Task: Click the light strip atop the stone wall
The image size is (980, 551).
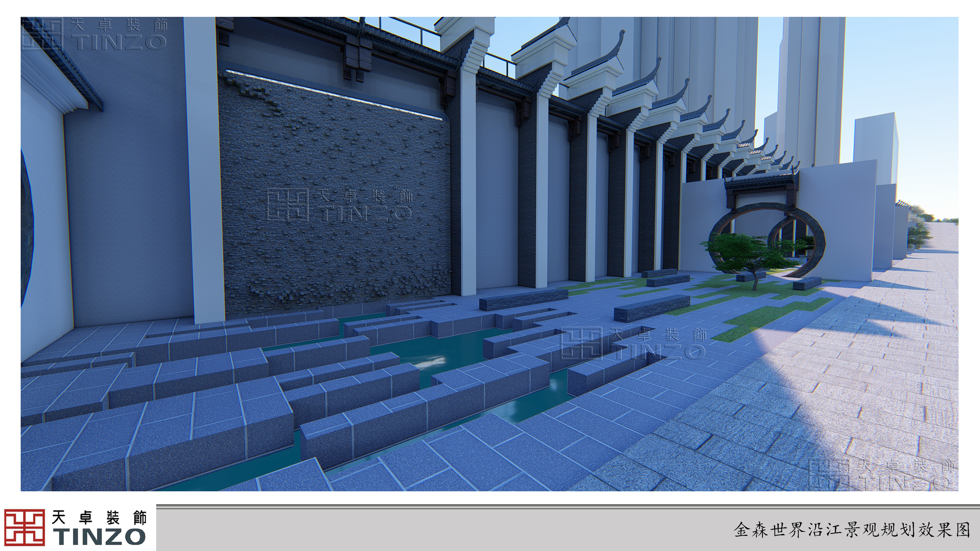Action: pyautogui.click(x=335, y=95)
